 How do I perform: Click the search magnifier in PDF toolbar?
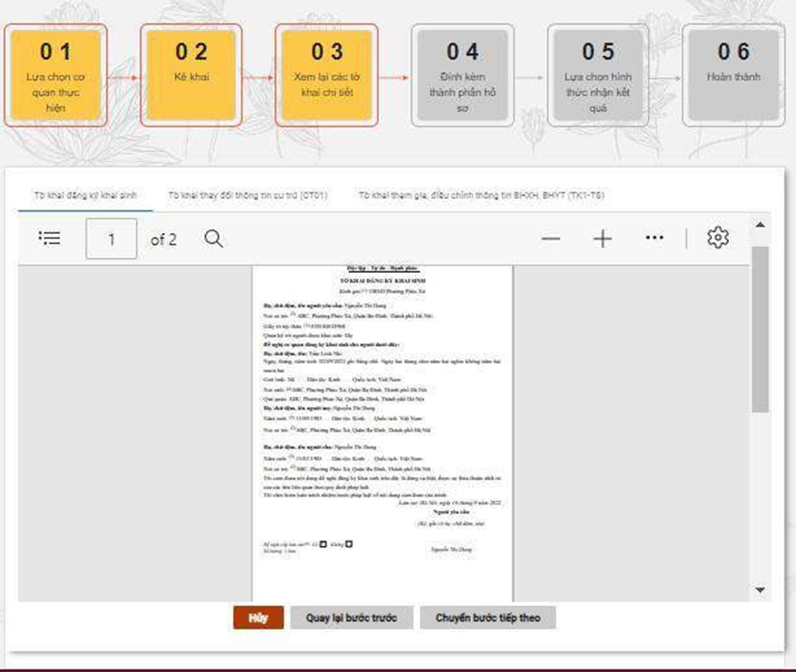pos(213,239)
